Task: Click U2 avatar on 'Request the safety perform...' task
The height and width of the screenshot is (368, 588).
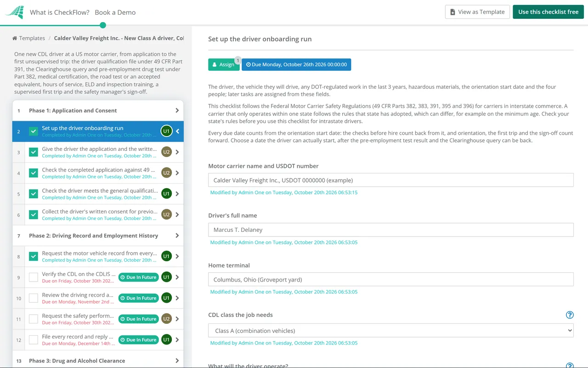Action: pos(166,319)
